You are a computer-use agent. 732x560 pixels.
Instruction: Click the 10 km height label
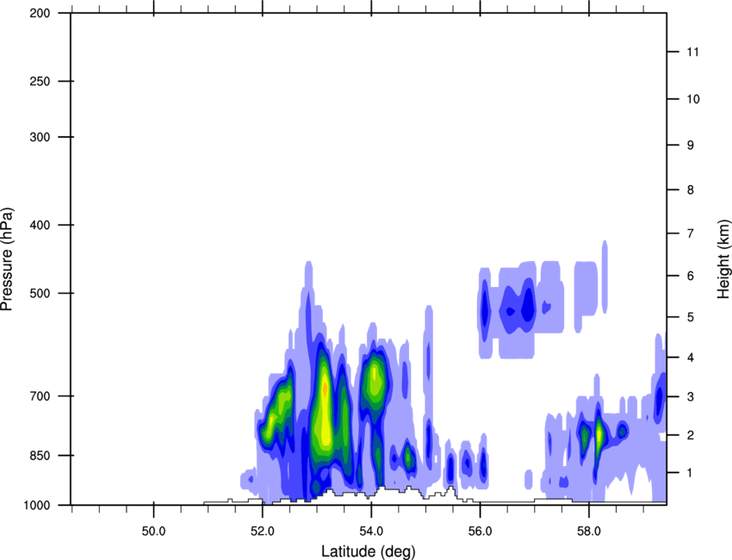coord(693,99)
